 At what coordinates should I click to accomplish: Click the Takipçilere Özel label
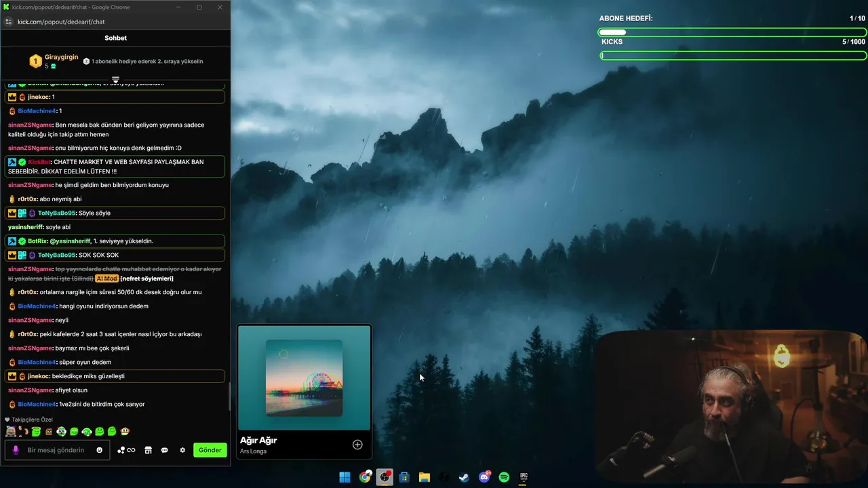click(31, 420)
